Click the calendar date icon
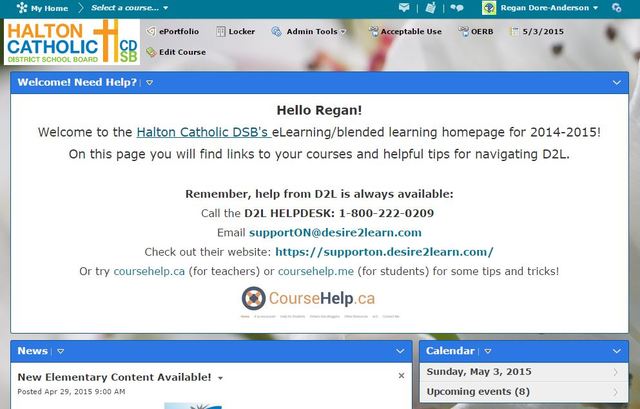The height and width of the screenshot is (409, 640). pos(515,31)
